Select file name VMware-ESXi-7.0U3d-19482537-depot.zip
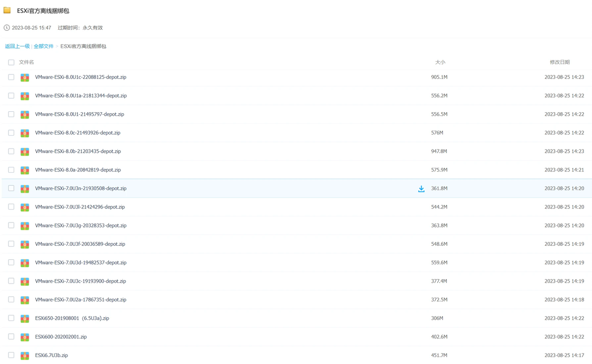 click(81, 262)
